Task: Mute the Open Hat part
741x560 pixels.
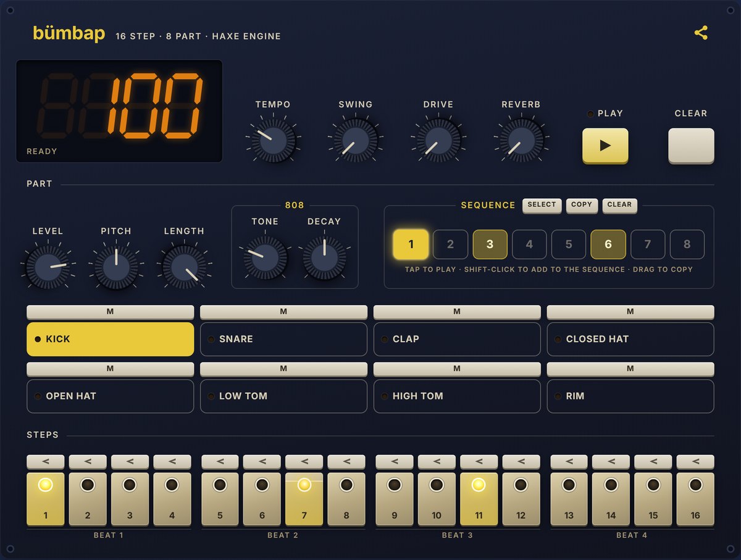Action: (110, 369)
